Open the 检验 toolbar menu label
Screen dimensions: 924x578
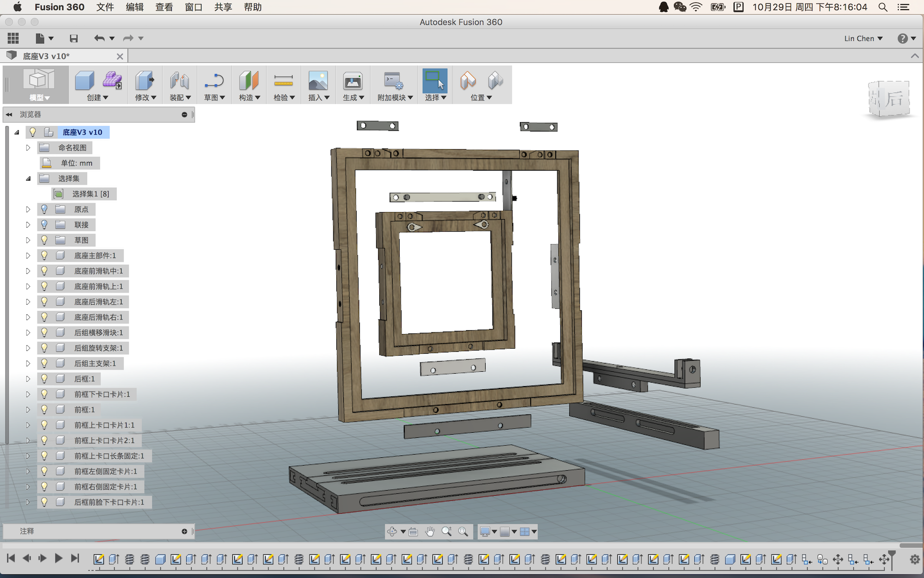284,98
